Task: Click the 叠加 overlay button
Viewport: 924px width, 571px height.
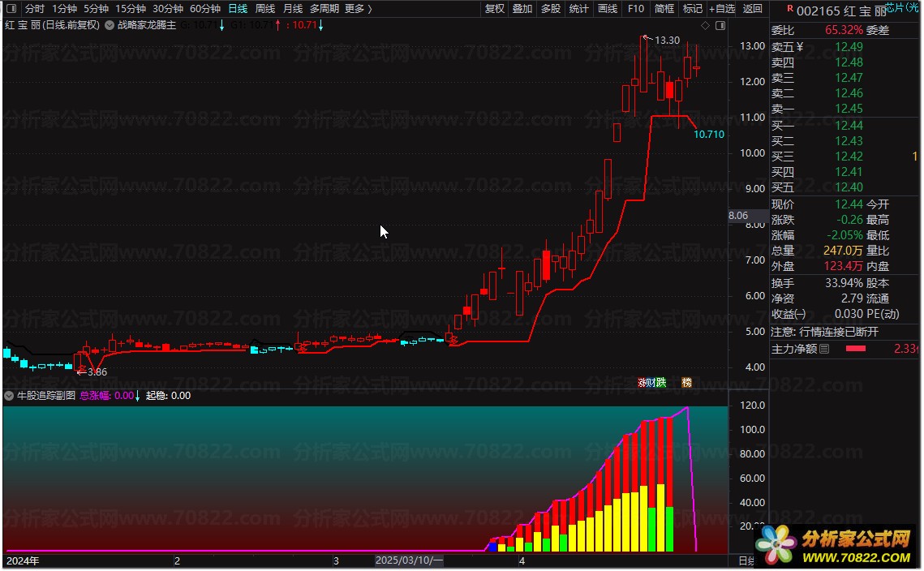Action: pos(522,9)
